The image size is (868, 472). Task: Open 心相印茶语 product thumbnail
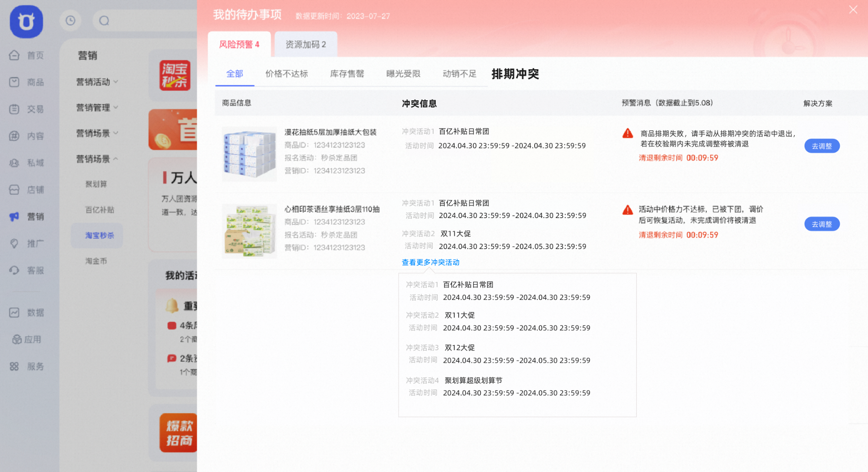tap(249, 231)
